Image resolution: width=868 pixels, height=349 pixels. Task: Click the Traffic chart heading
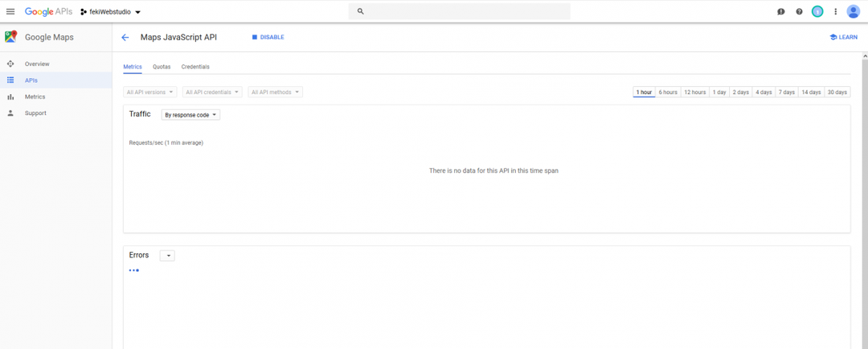(140, 113)
